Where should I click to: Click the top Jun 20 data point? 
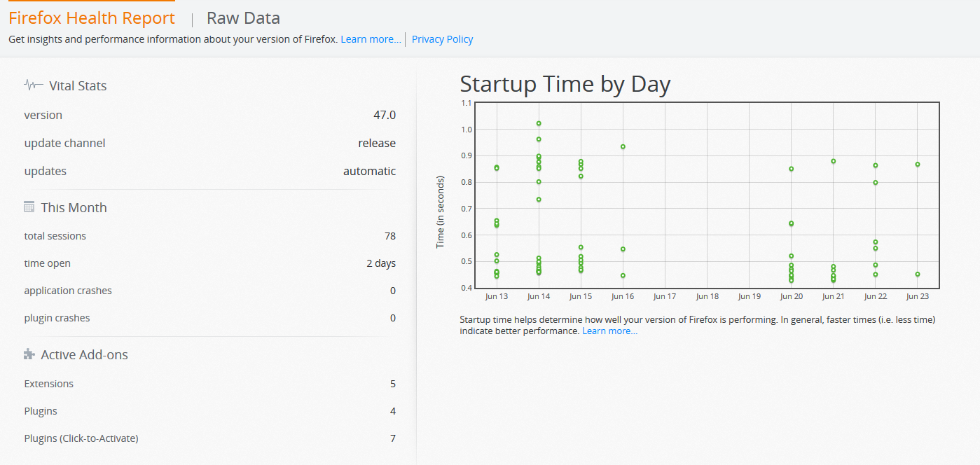pos(792,169)
